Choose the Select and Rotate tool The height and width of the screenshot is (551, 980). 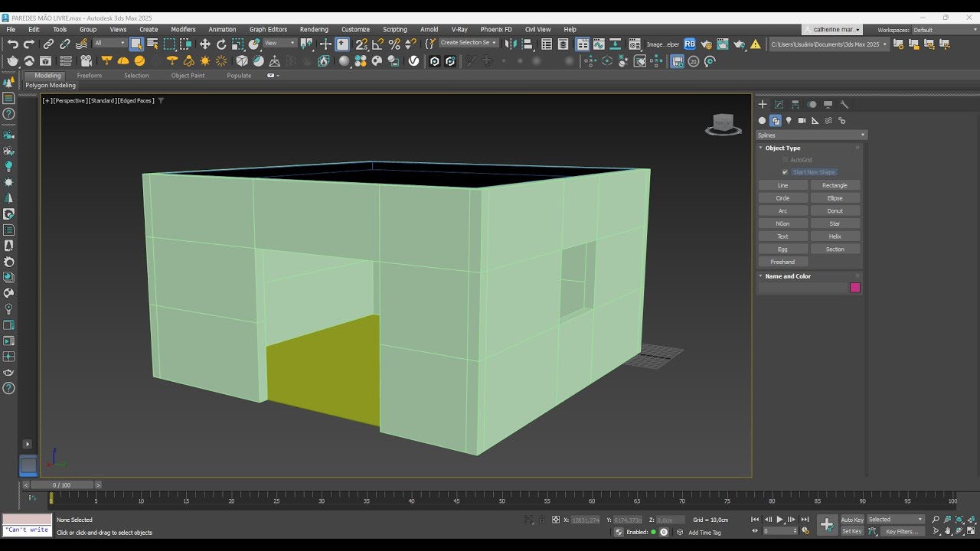point(221,44)
